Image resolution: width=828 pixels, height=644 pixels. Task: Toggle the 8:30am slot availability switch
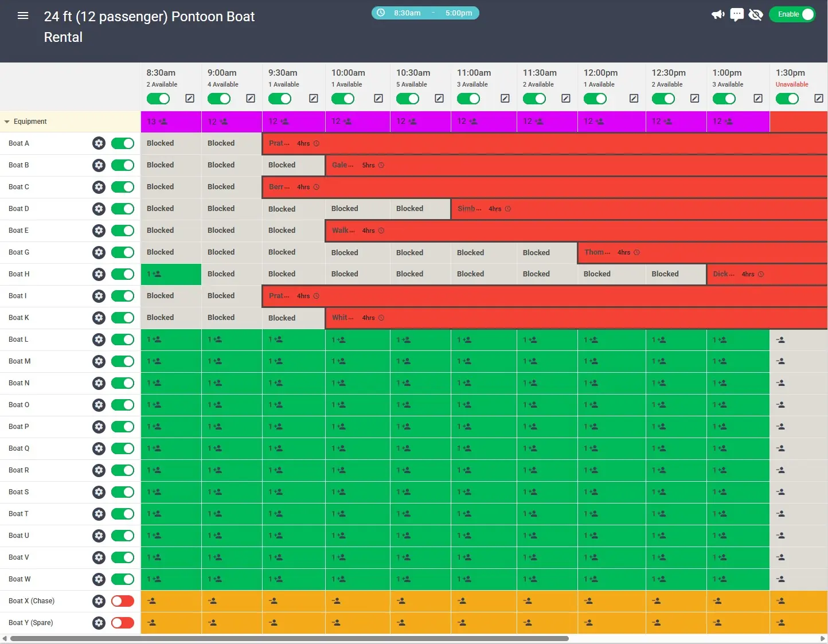(x=158, y=99)
